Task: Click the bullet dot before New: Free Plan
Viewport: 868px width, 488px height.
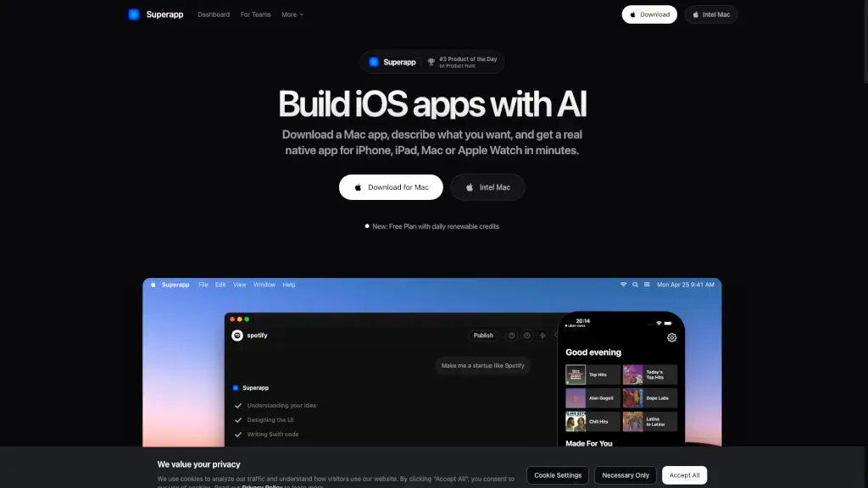Action: pos(366,226)
